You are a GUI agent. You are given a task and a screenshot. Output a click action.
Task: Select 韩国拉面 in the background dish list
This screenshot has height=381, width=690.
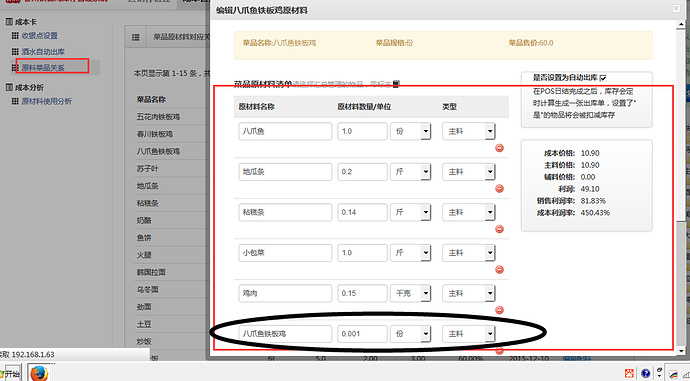click(x=151, y=272)
